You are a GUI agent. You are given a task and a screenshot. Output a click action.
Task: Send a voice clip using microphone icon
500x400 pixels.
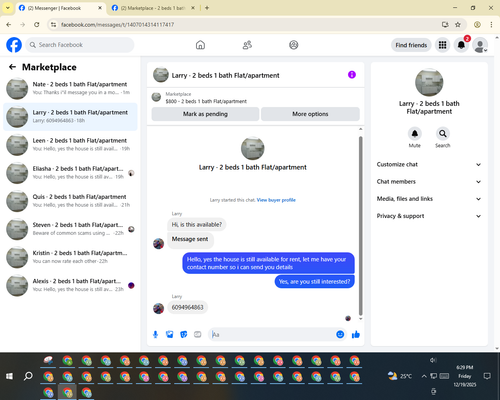(x=155, y=334)
